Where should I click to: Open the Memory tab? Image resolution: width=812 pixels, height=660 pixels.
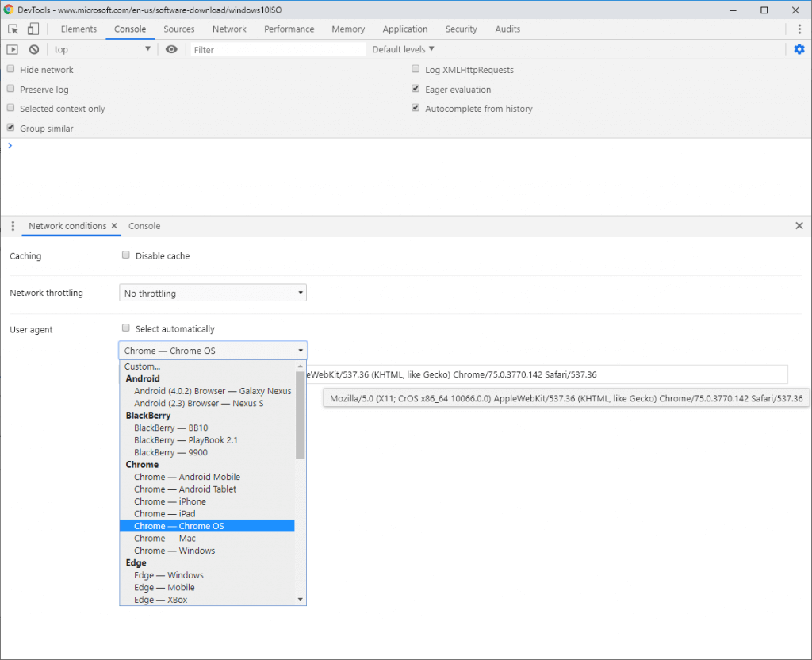(348, 29)
